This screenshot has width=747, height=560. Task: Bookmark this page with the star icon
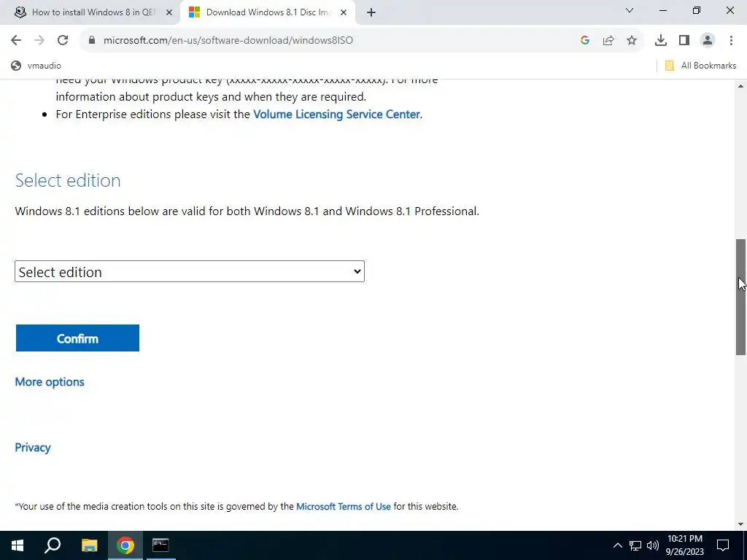tap(632, 41)
